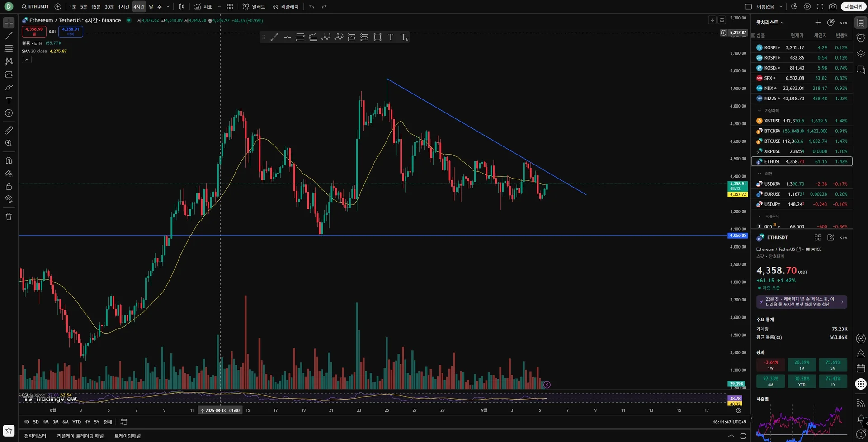This screenshot has width=868, height=442.
Task: Open watchlist advanced view pie icon
Action: [830, 22]
